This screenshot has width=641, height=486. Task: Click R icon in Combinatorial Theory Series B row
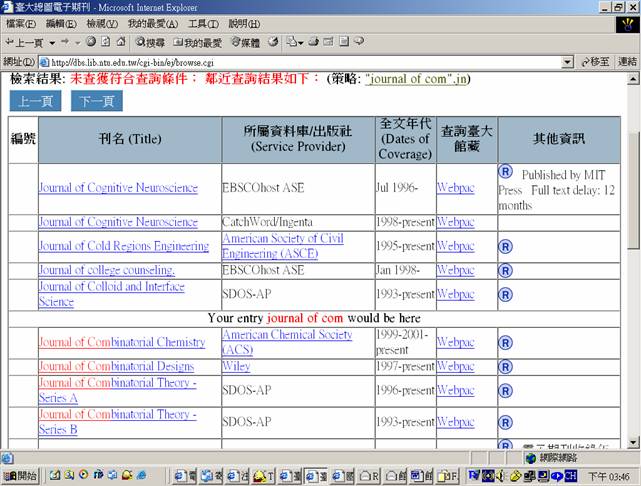(x=505, y=423)
